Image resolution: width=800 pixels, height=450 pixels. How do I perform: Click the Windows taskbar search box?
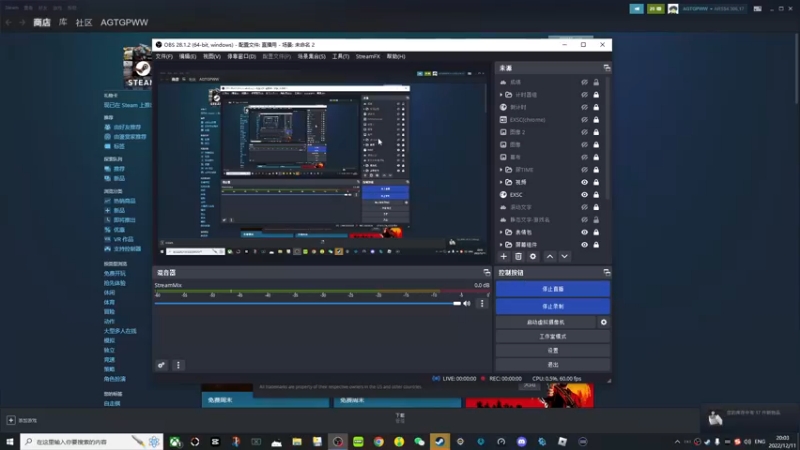tap(92, 442)
